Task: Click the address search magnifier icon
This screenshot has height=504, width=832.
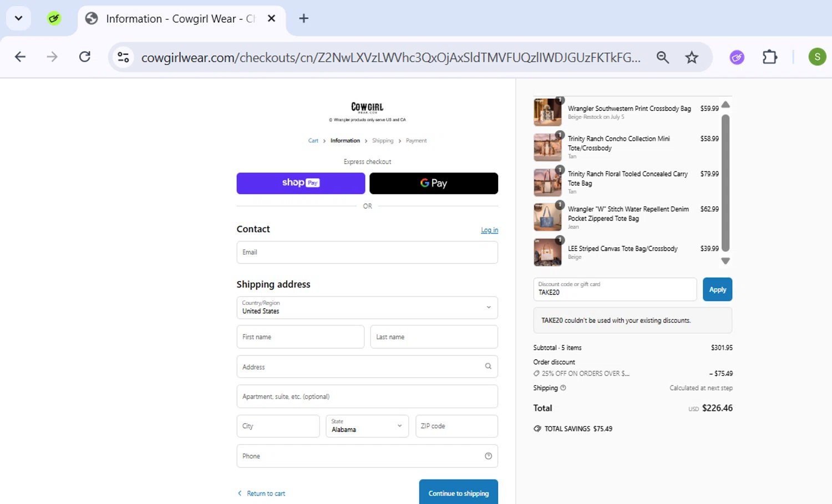Action: 488,366
